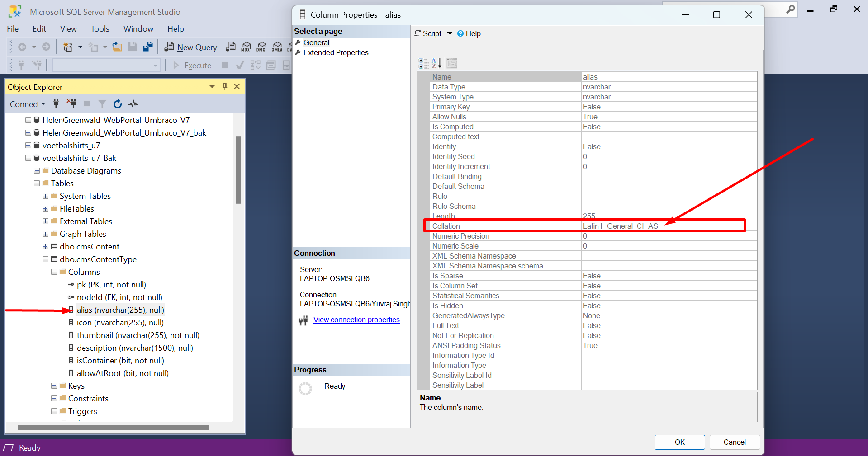Image resolution: width=868 pixels, height=456 pixels.
Task: Expand HelenGreenwald_WebPortal_Umbraco_V7_bak database node
Action: coord(28,133)
